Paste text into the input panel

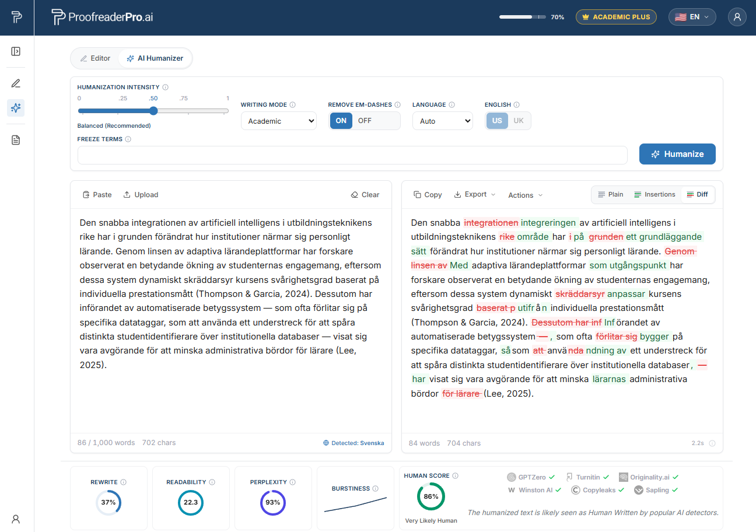click(x=97, y=195)
